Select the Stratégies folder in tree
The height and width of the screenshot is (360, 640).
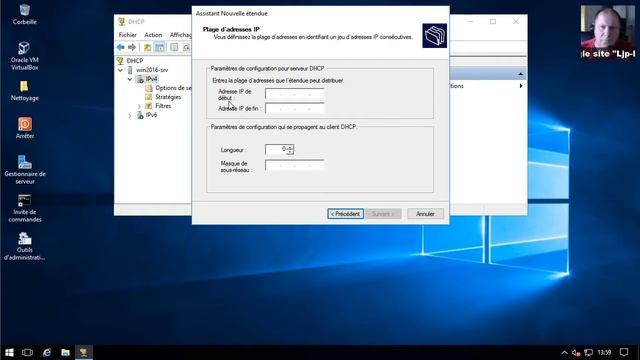(x=168, y=97)
